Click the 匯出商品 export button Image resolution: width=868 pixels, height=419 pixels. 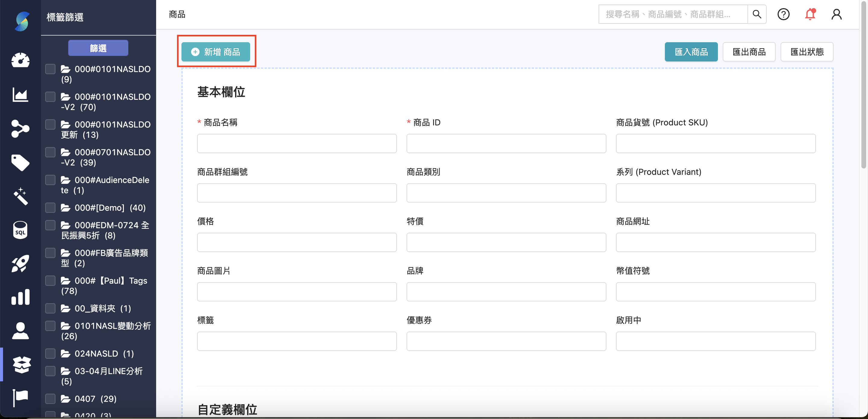[749, 52]
